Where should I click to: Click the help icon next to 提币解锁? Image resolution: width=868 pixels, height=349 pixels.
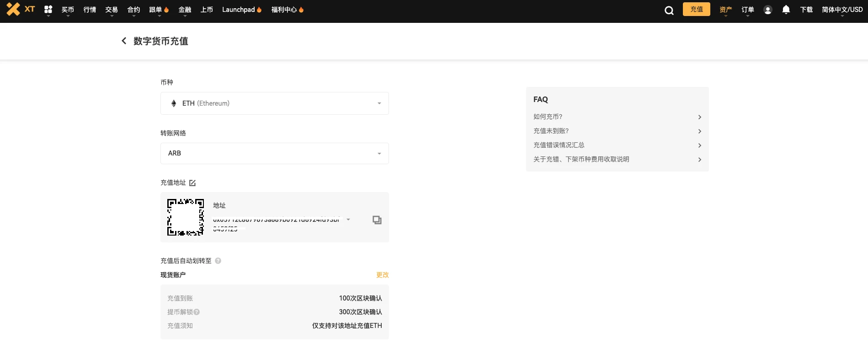(x=197, y=312)
